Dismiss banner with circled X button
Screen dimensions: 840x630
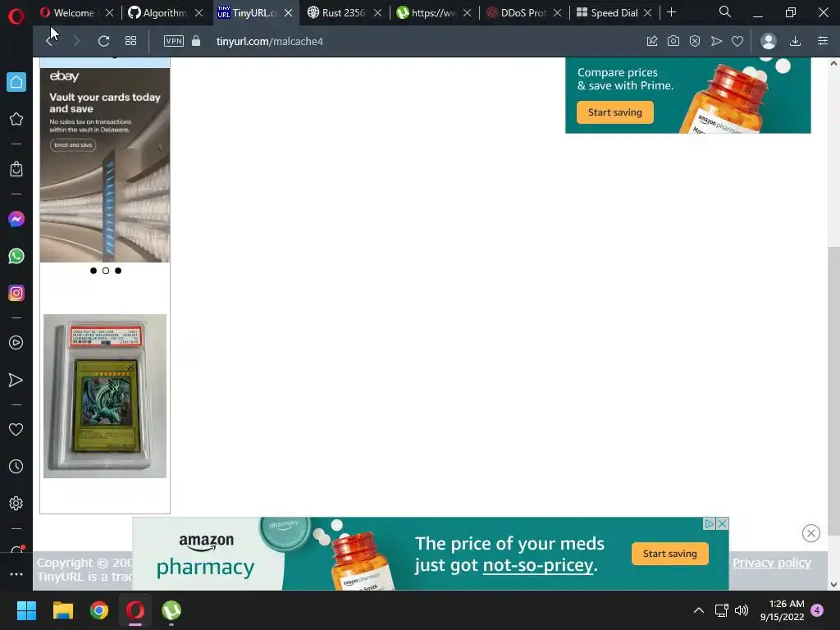811,533
